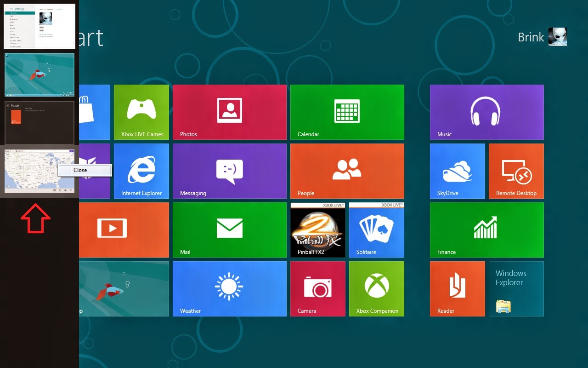The height and width of the screenshot is (368, 588).
Task: Check the Finance app
Action: [x=487, y=230]
